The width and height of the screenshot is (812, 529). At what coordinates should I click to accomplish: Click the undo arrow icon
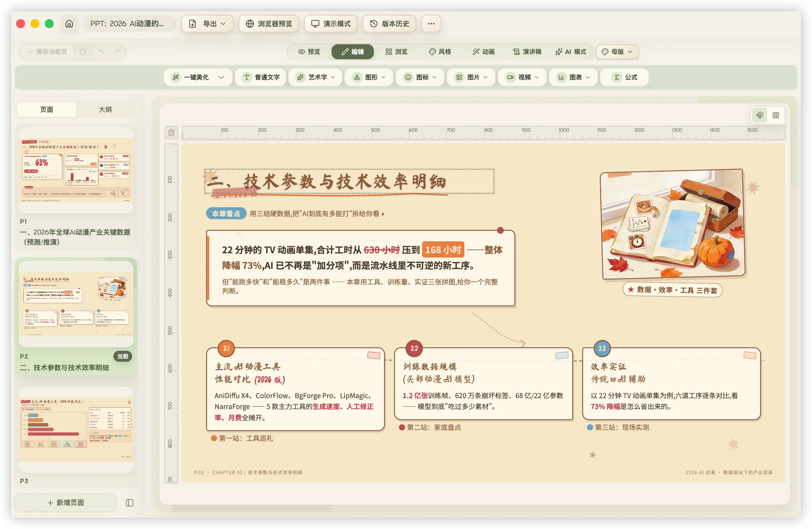click(x=102, y=52)
